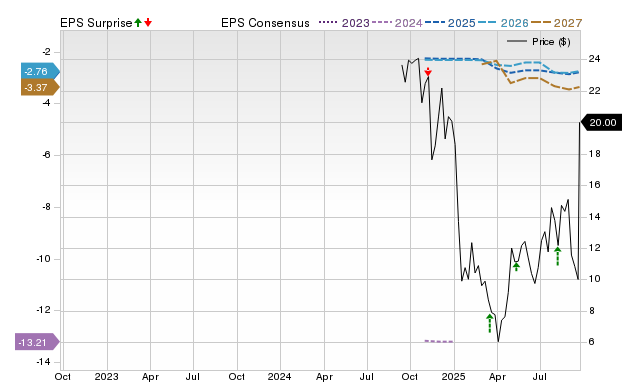The image size is (640, 382).
Task: Select the 2027 consensus legend entry
Action: (x=556, y=23)
